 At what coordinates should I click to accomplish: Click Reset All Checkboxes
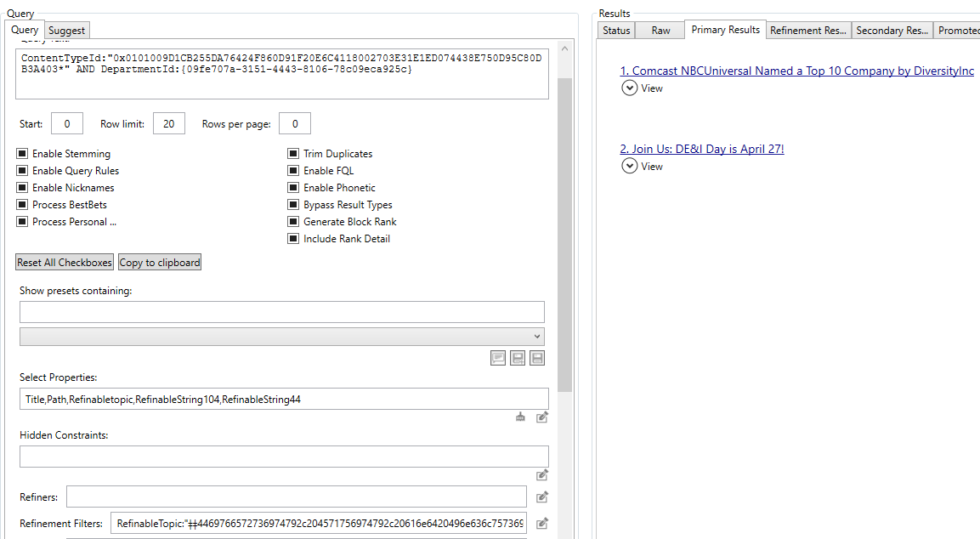[64, 262]
